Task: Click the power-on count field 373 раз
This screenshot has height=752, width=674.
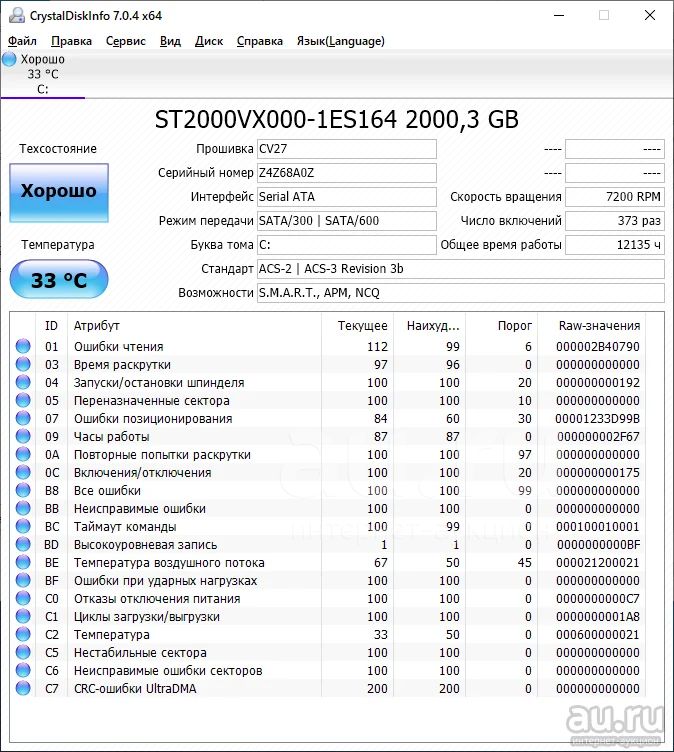Action: (615, 221)
